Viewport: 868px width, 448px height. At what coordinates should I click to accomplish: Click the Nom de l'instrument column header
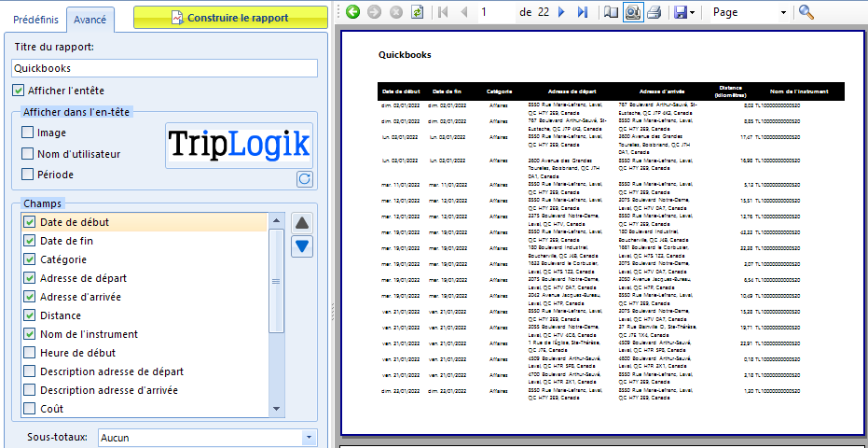(799, 91)
